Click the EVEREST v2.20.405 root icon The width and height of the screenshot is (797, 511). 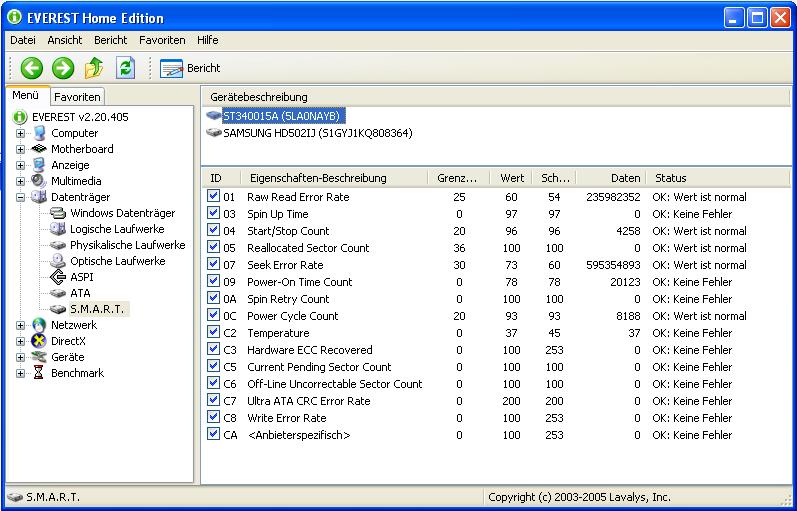pyautogui.click(x=20, y=117)
